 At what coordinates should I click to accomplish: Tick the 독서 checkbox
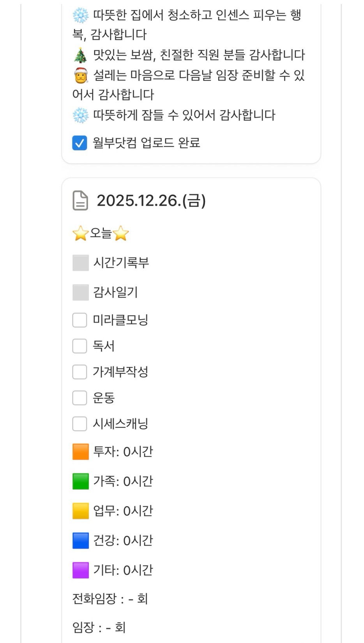click(80, 346)
